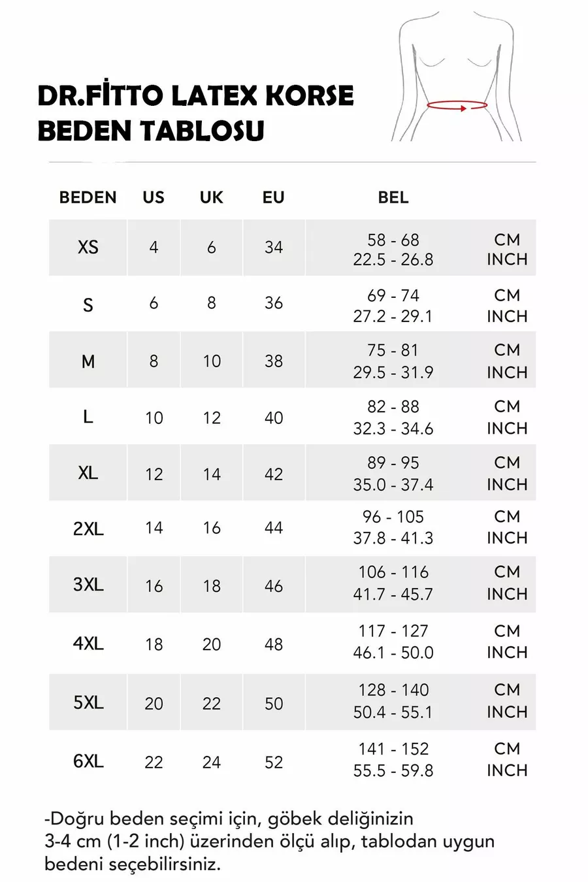The image size is (588, 882).
Task: Click the 50.4 - 55.1 inch range
Action: tap(393, 712)
